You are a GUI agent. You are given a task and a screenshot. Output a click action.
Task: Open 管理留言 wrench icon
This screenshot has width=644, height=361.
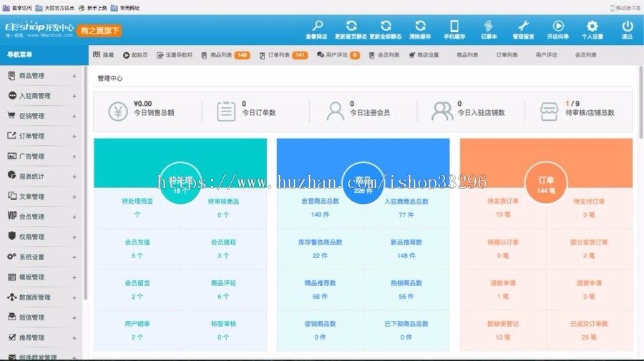(523, 26)
